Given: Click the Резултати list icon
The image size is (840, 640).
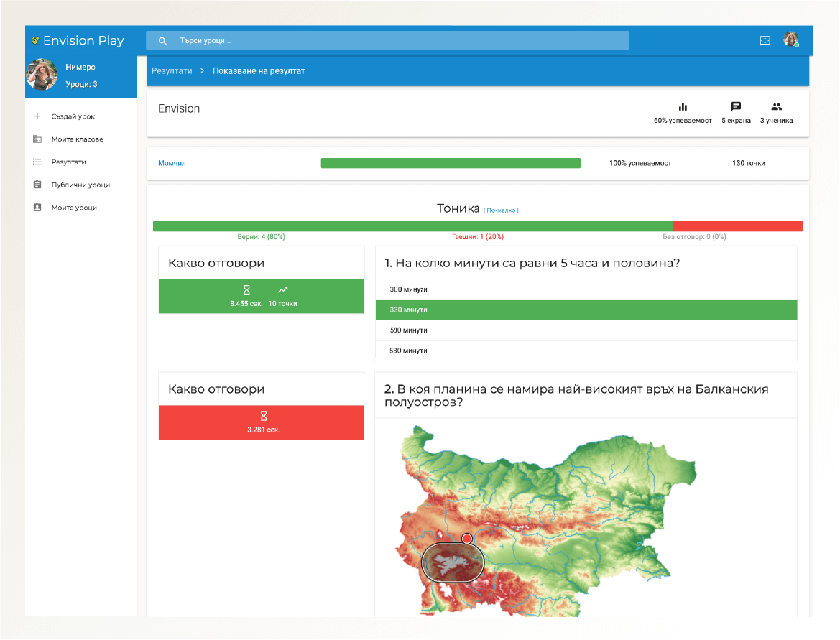Looking at the screenshot, I should pos(37,162).
